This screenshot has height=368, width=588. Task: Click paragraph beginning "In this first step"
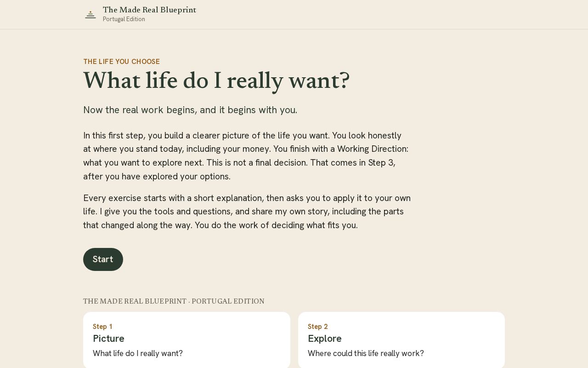[246, 156]
